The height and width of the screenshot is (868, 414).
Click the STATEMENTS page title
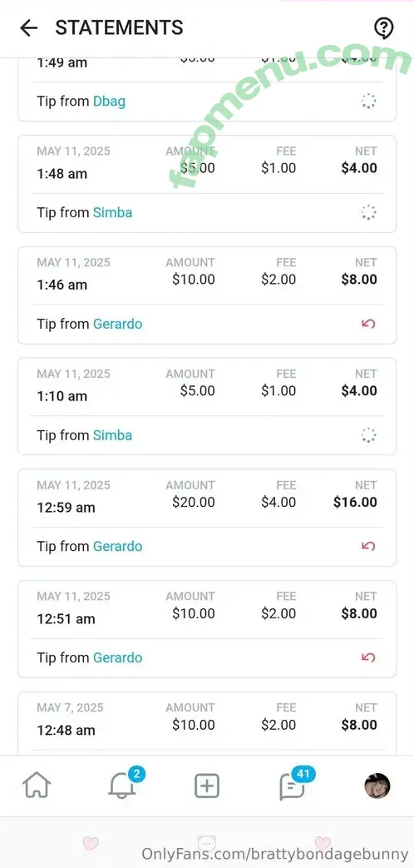tap(119, 27)
